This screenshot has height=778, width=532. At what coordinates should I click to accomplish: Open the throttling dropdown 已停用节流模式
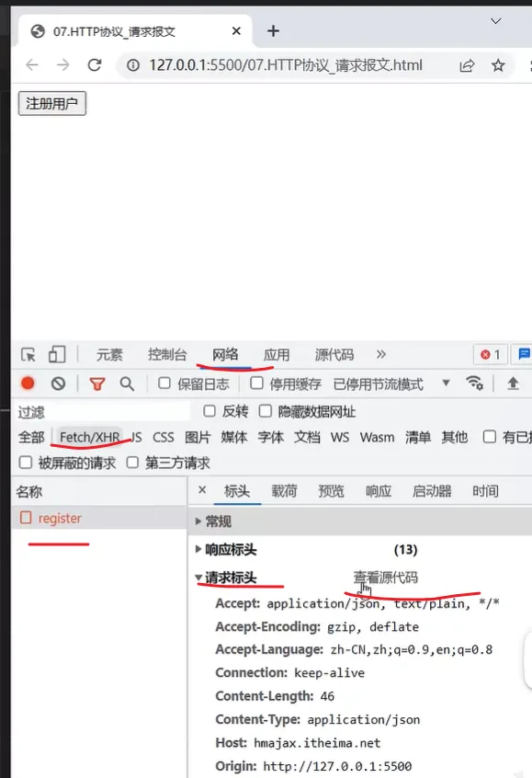pyautogui.click(x=391, y=384)
